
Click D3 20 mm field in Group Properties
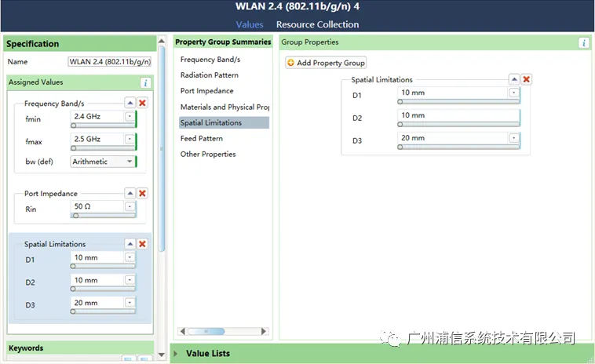(453, 138)
